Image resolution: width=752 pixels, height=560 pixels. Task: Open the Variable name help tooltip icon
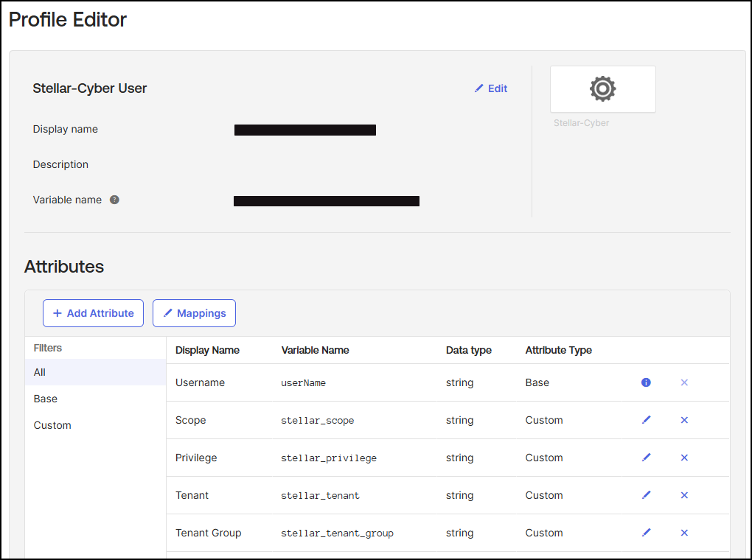(114, 200)
